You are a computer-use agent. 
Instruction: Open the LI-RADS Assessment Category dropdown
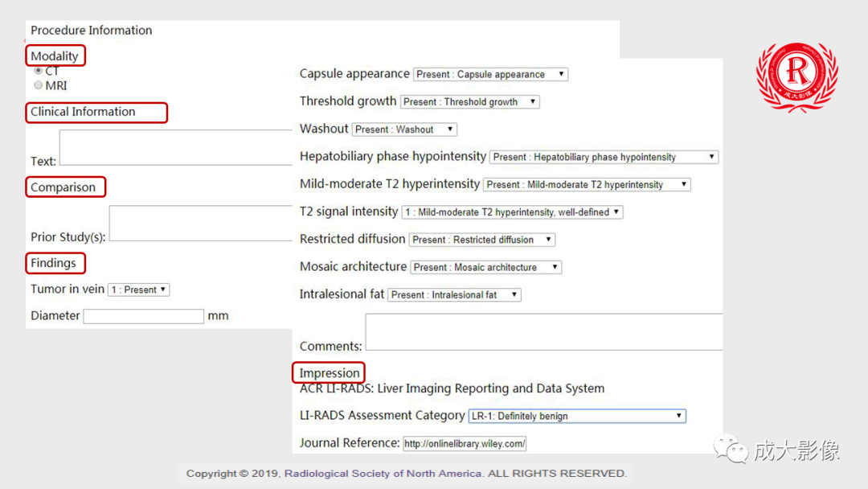577,416
